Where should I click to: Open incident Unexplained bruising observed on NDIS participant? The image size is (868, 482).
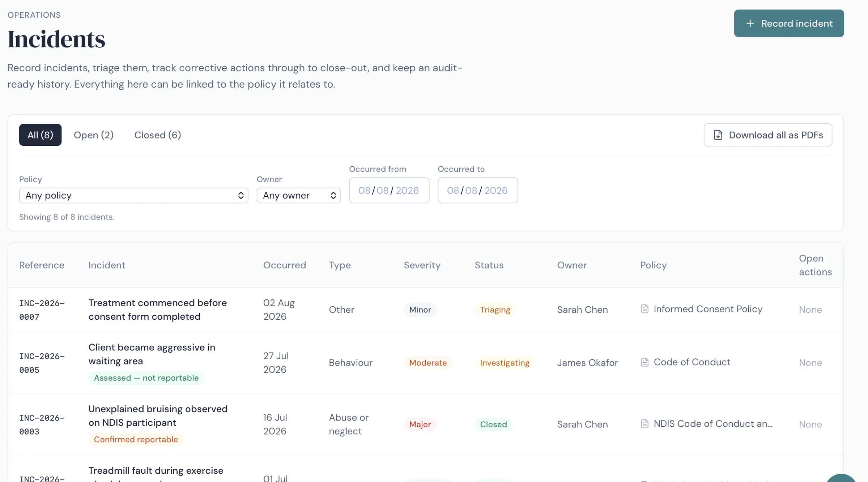158,415
